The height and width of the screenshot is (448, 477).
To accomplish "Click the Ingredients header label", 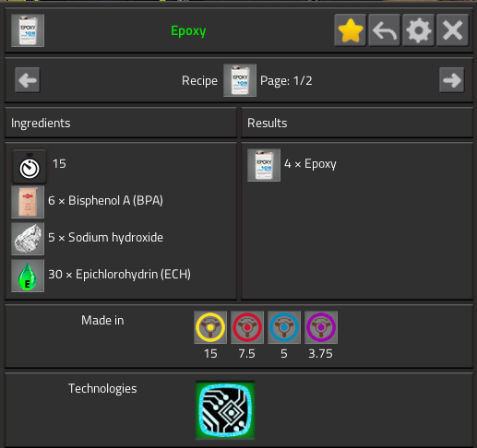I will (x=41, y=124).
